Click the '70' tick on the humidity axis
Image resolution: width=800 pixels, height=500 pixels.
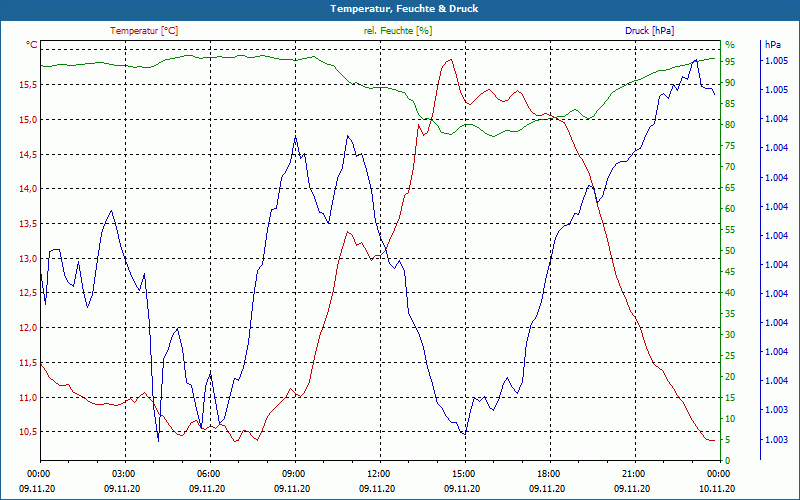pyautogui.click(x=730, y=167)
